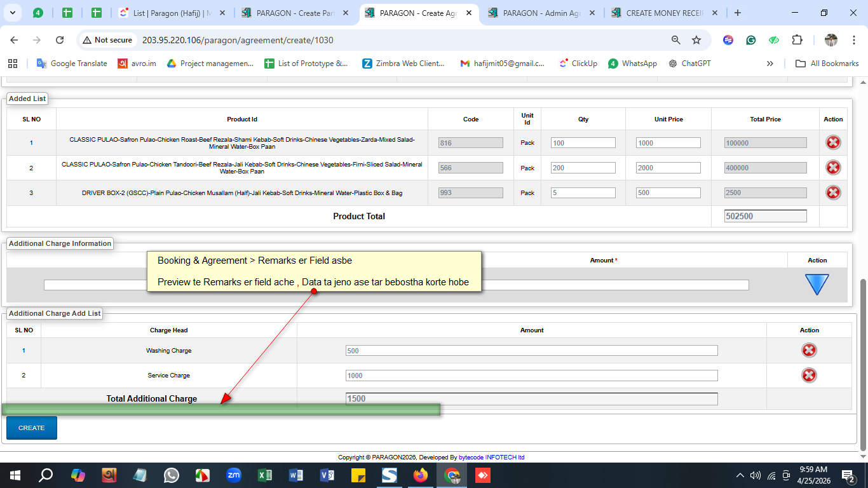868x488 pixels.
Task: Show more bookmarks via the chevron
Action: (x=770, y=64)
